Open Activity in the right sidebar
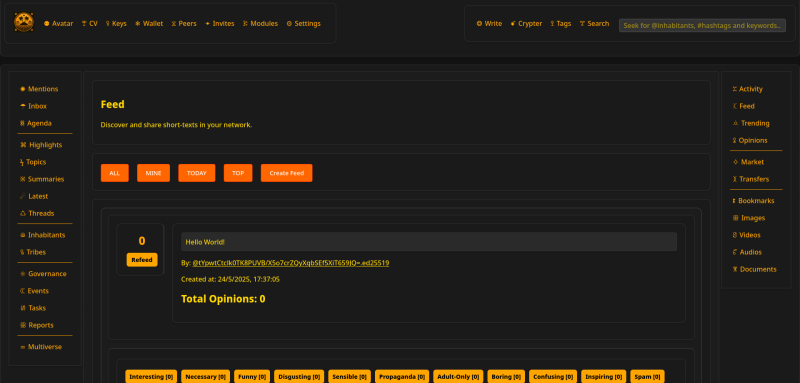Screen dimensions: 800x383 pos(747,89)
